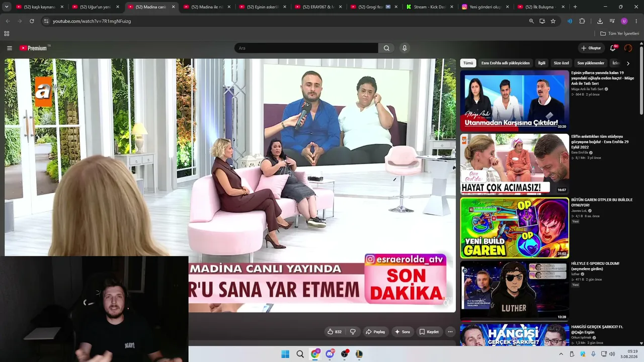Viewport: 644px width, 362px height.
Task: Select the Size özel filter chip
Action: coord(561,63)
